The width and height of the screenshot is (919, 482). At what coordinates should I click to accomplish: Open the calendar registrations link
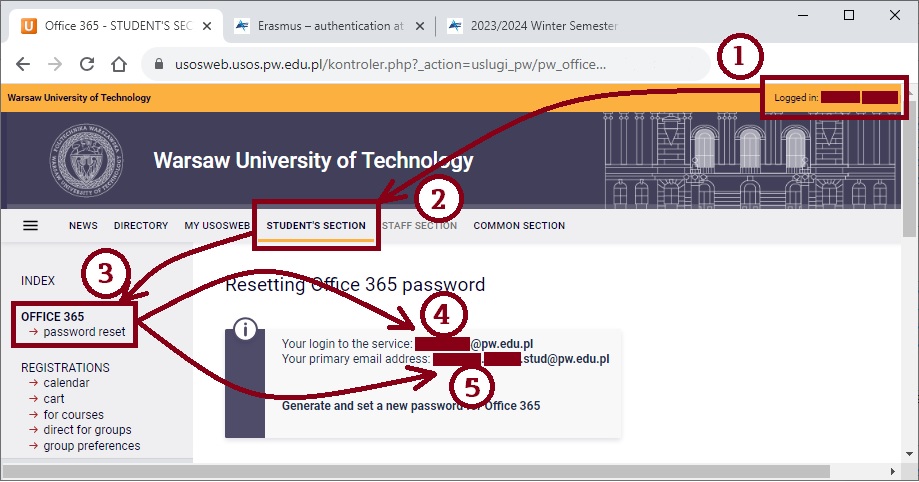pos(66,383)
